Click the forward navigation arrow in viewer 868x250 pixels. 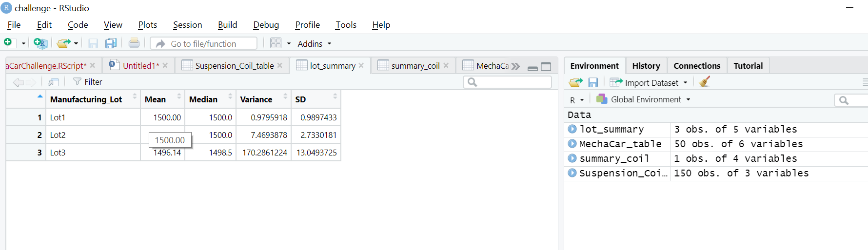coord(31,82)
